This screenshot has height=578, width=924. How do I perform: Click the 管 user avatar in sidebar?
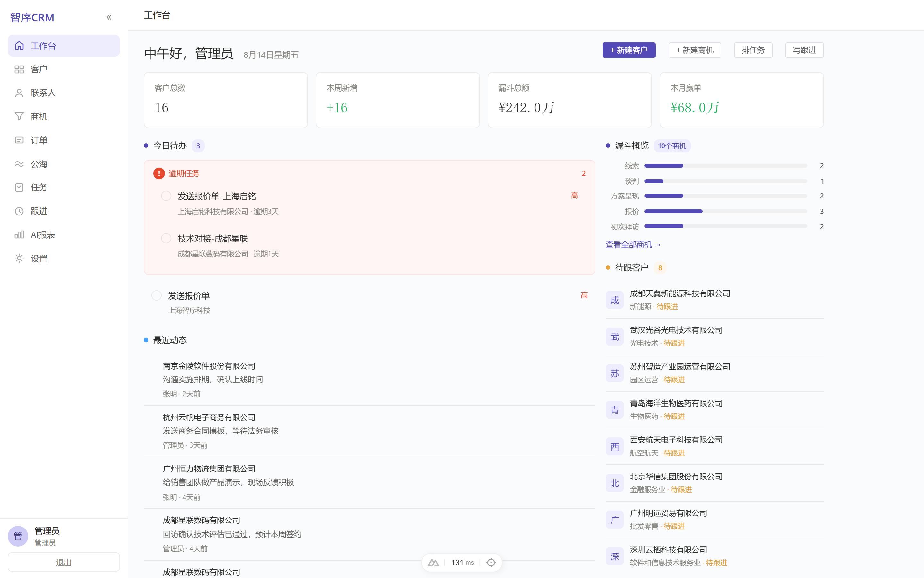(x=18, y=536)
